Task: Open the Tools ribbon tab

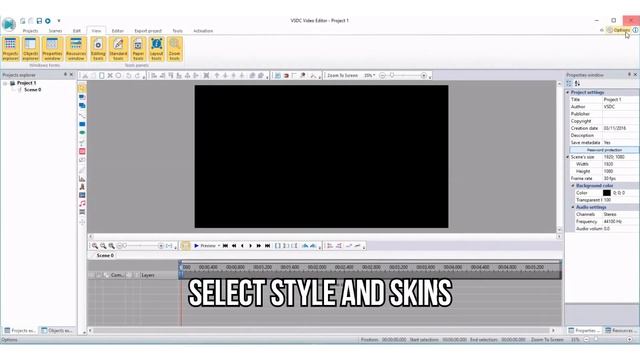Action: (177, 31)
